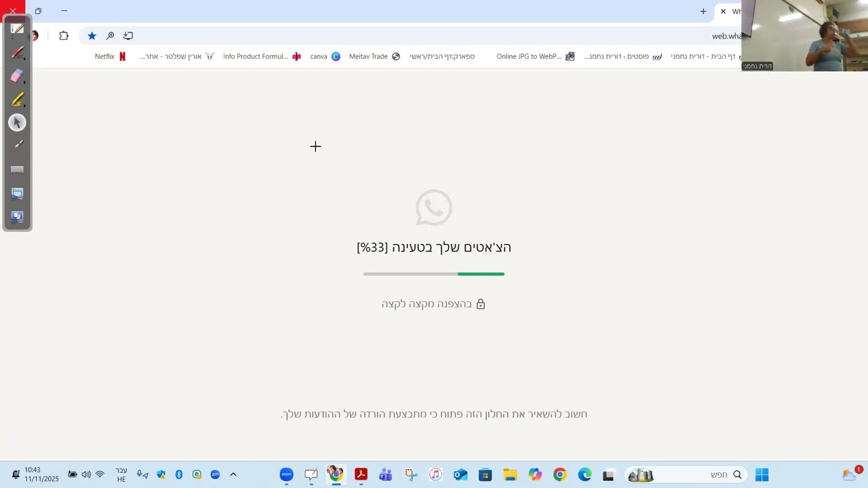The image size is (868, 488).
Task: Open the Windows Security shield tray icon
Action: click(x=161, y=475)
